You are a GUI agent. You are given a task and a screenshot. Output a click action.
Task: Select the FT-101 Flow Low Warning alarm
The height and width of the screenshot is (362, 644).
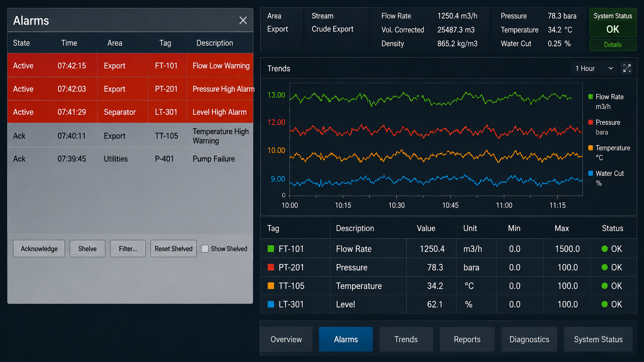pyautogui.click(x=130, y=65)
